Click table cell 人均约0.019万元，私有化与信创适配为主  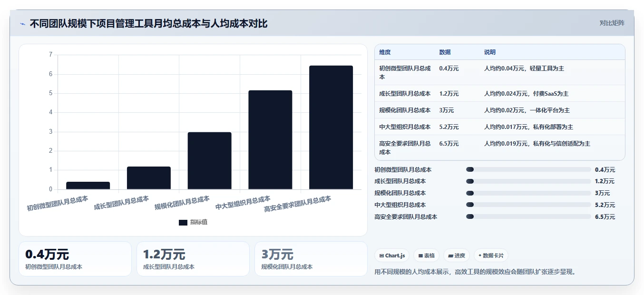(x=537, y=144)
